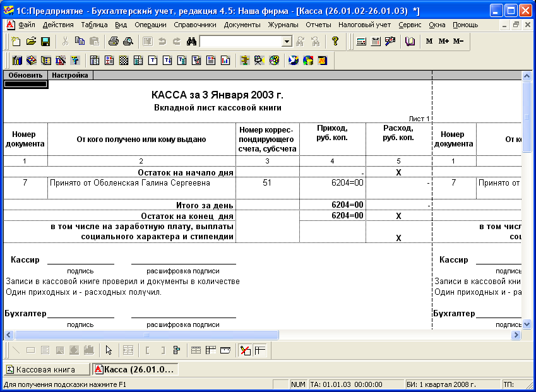Select the arrow pointer tool in bottom toolbar

click(x=109, y=350)
